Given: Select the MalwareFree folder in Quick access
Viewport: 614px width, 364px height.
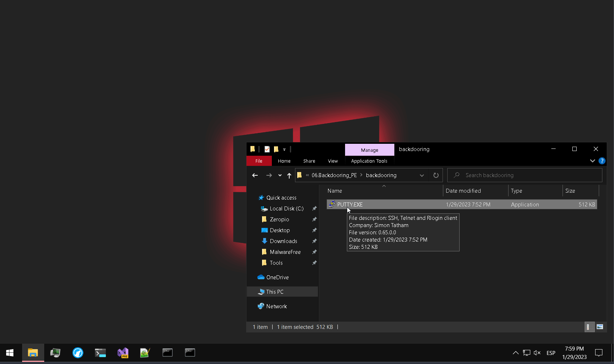Looking at the screenshot, I should click(x=285, y=252).
